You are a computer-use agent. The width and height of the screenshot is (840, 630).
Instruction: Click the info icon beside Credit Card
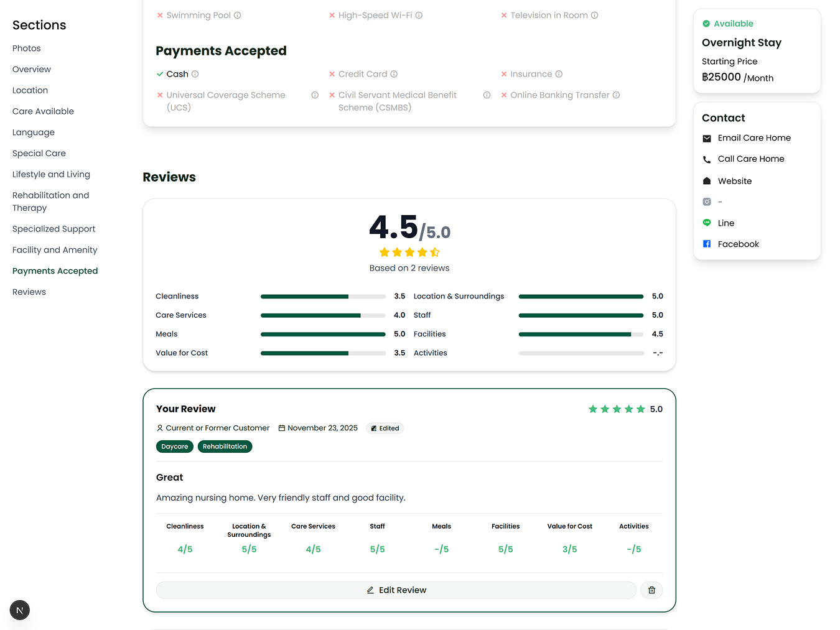tap(394, 74)
